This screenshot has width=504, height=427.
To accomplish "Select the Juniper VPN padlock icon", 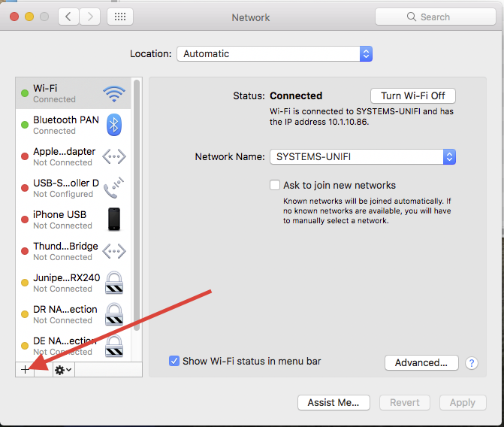I will (114, 283).
